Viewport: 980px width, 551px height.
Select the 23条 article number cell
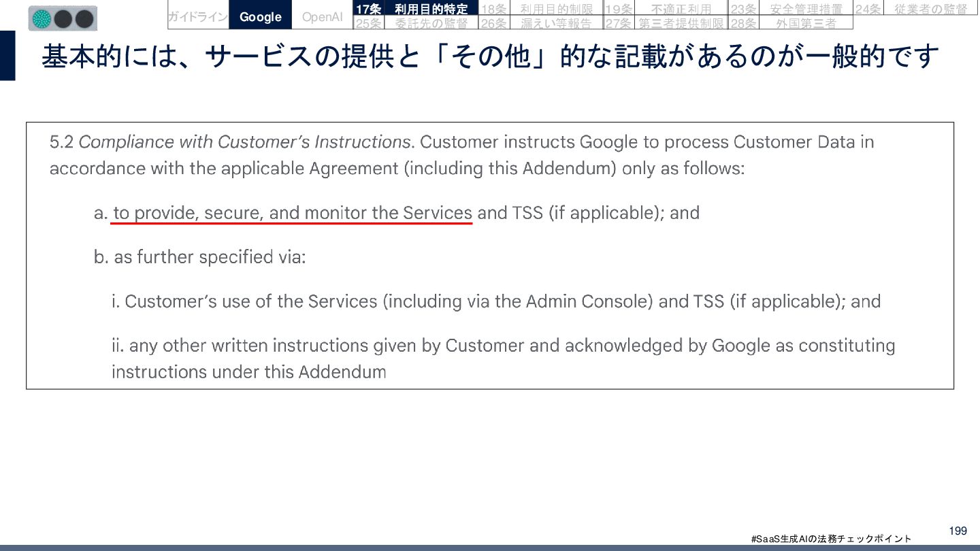(x=742, y=9)
